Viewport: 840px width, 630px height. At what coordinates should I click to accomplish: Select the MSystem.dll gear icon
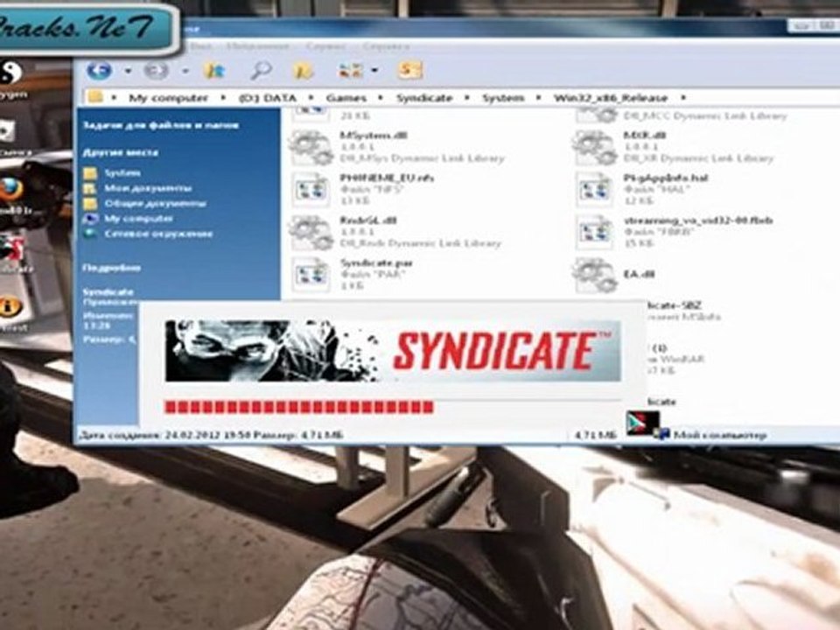pyautogui.click(x=311, y=147)
